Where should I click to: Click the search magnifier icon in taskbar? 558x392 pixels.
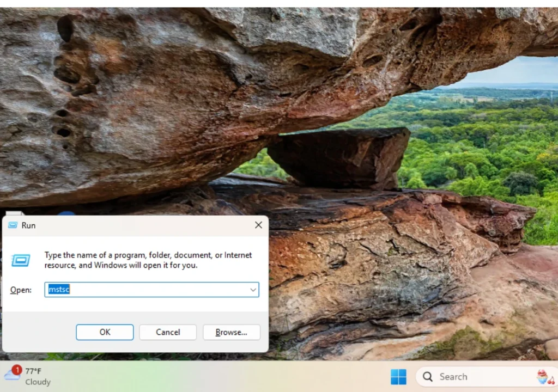click(427, 376)
